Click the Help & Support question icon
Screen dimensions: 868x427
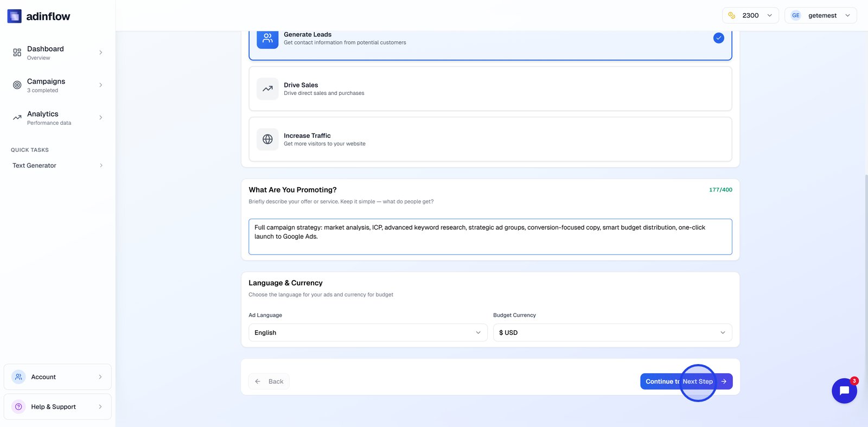(18, 407)
